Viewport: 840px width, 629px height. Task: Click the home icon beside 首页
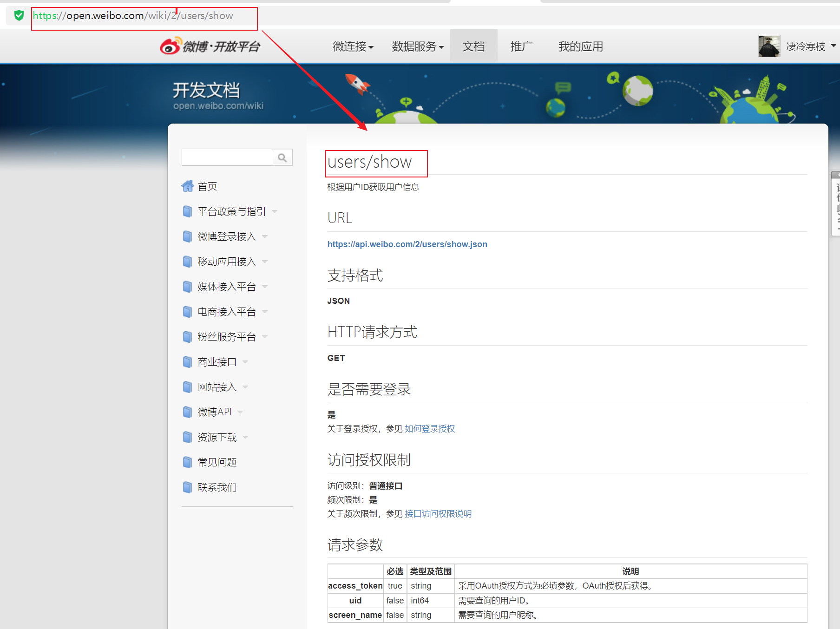(x=188, y=186)
